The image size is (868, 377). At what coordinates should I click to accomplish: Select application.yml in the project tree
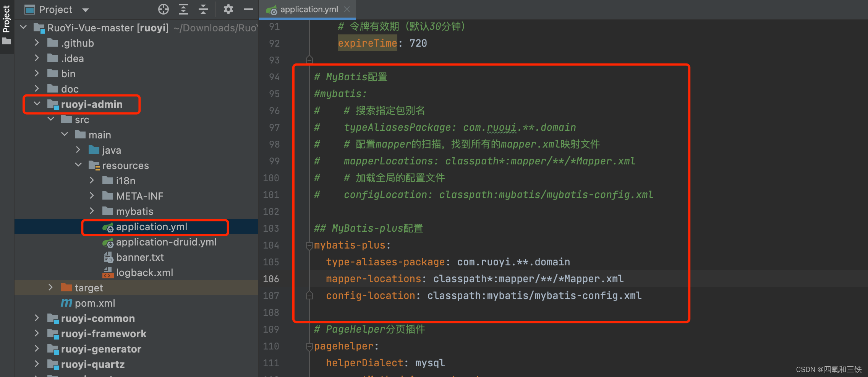(136, 227)
